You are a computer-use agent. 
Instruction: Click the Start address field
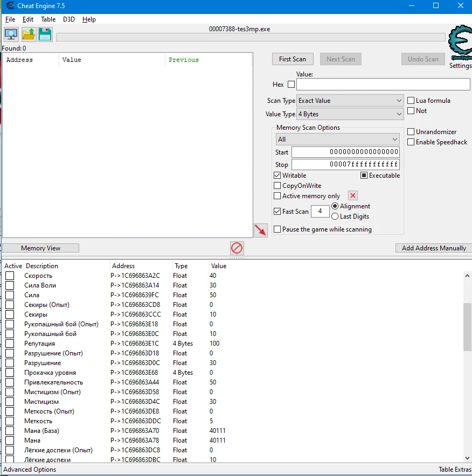pos(345,152)
